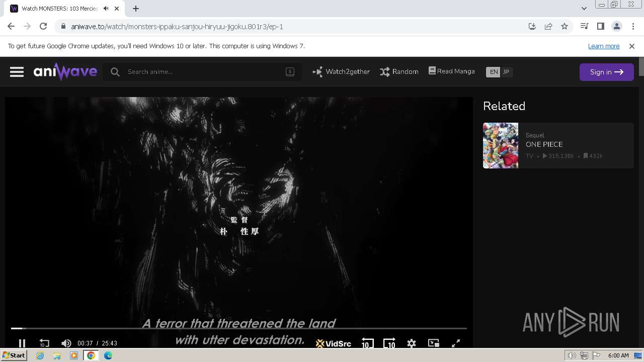View site security lock info
This screenshot has height=362, width=644.
63,27
